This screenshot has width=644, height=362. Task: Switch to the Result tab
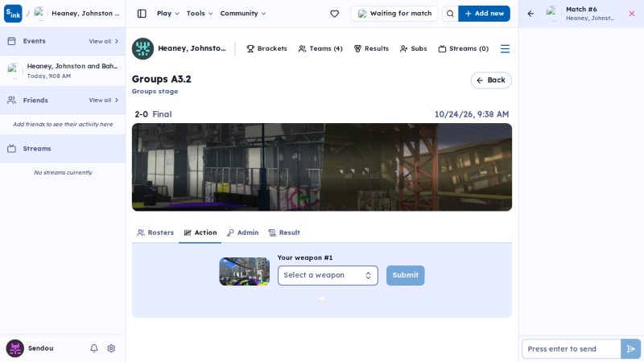(x=284, y=232)
